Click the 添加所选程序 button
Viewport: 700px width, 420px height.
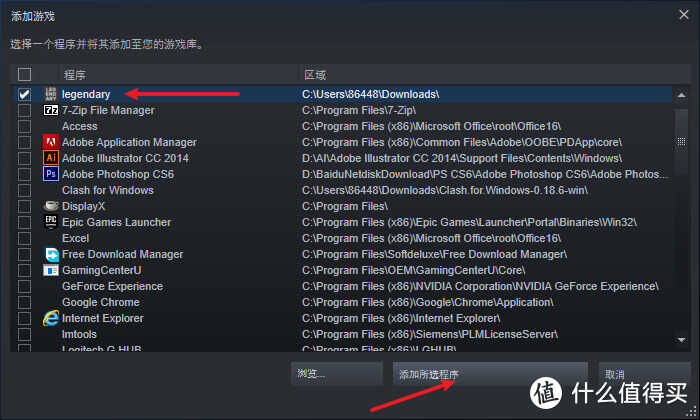click(x=490, y=373)
